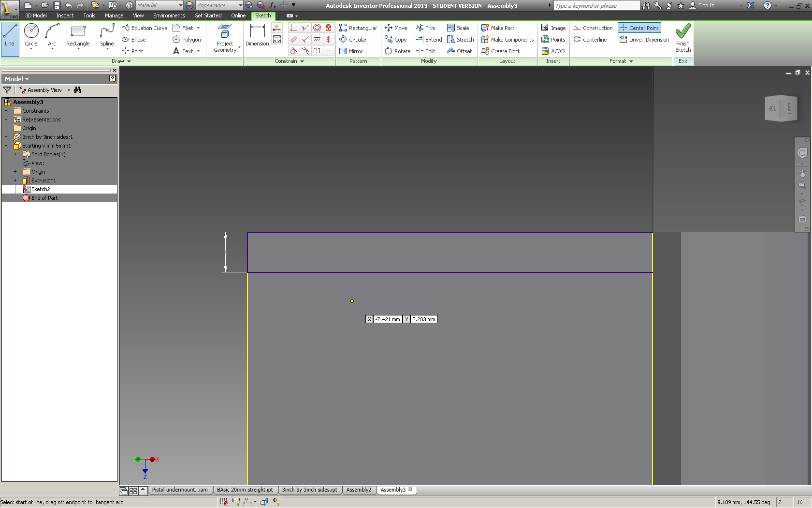Collapse the Starting v mm 5mm:1 node
Viewport: 812px width, 508px height.
[x=6, y=146]
